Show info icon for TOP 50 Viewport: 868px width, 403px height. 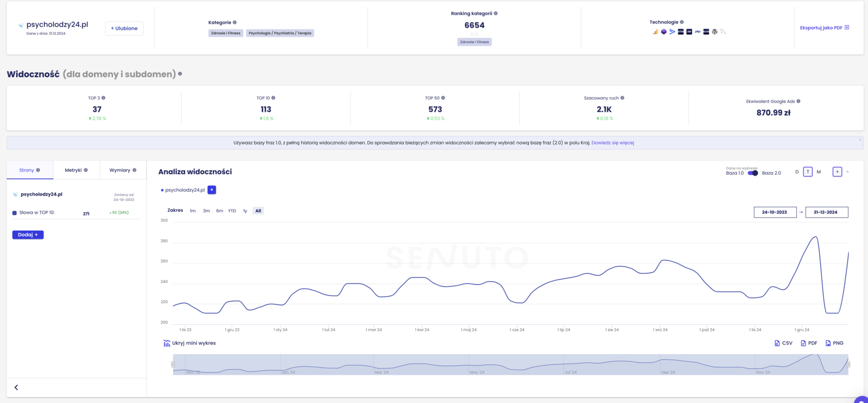[443, 98]
